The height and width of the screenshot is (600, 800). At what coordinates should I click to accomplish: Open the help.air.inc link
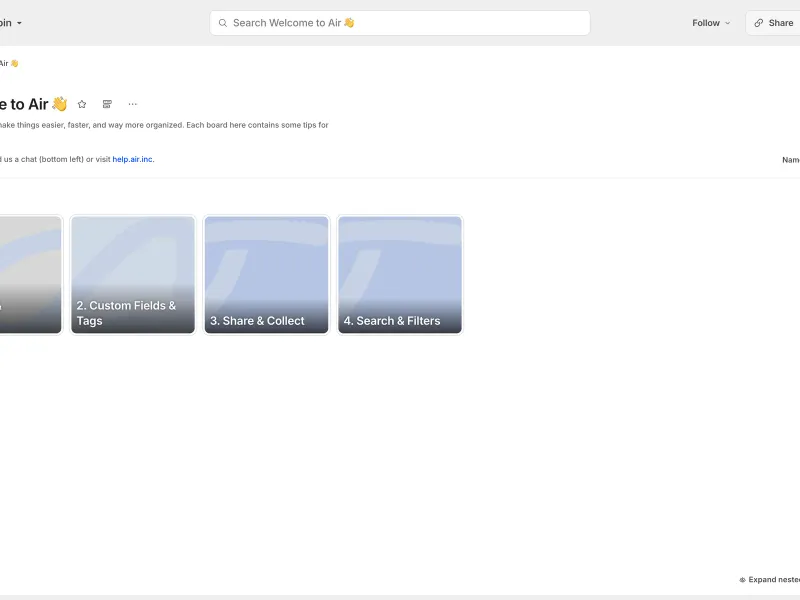[x=133, y=159]
